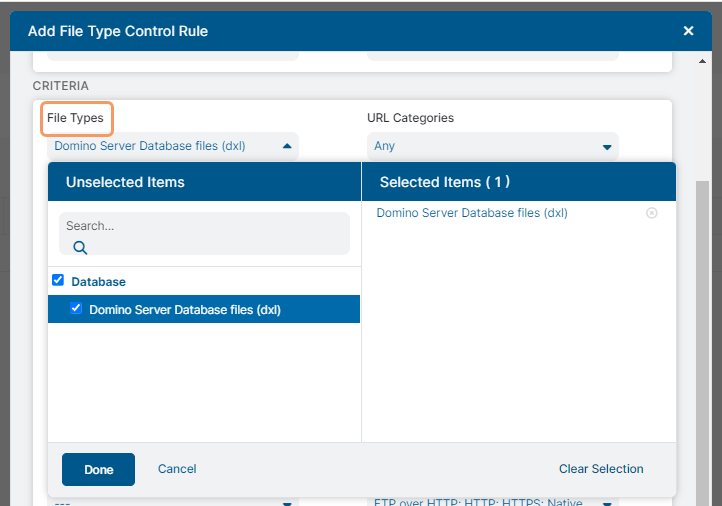Uncheck Domino Server Database files checkbox
722x506 pixels.
click(76, 309)
